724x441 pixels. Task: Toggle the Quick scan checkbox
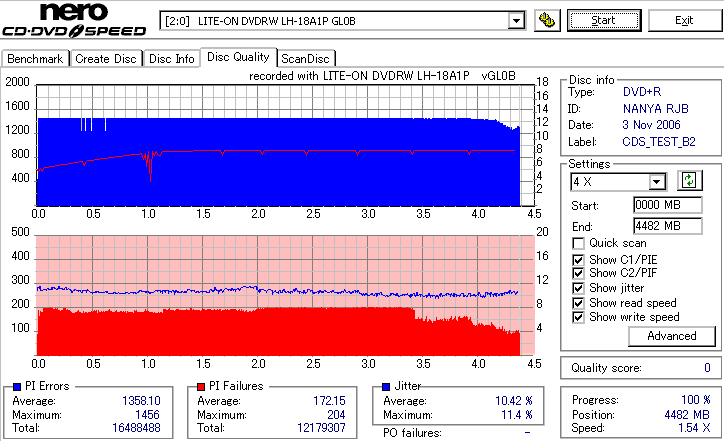(x=578, y=243)
